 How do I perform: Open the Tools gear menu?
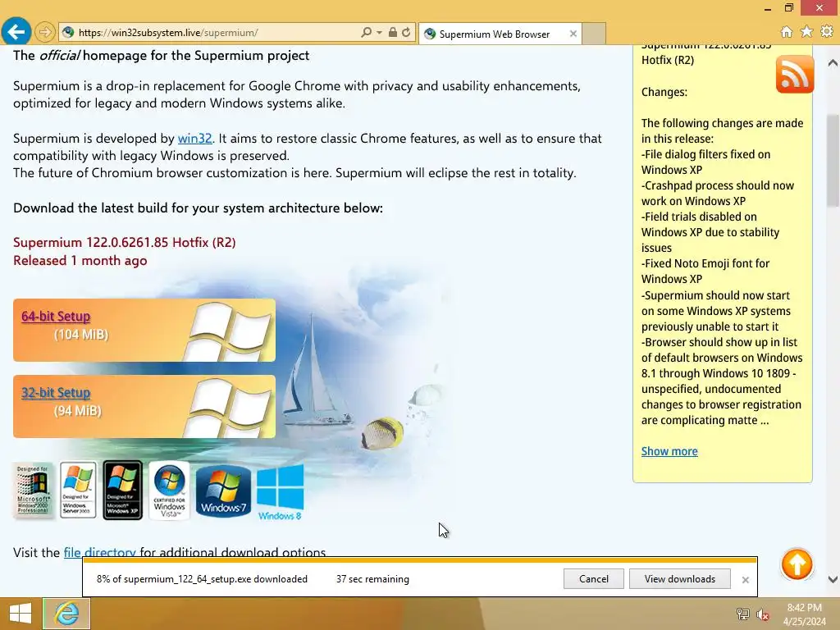(827, 32)
